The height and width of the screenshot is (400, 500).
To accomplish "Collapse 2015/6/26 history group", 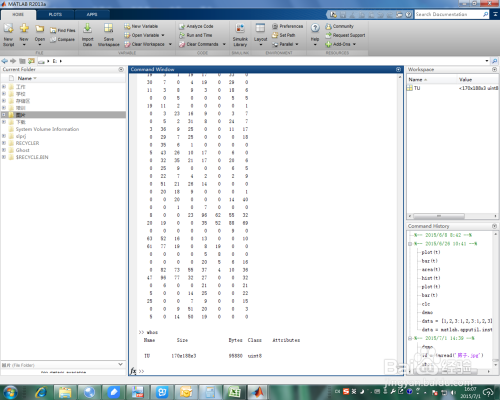I will point(410,244).
